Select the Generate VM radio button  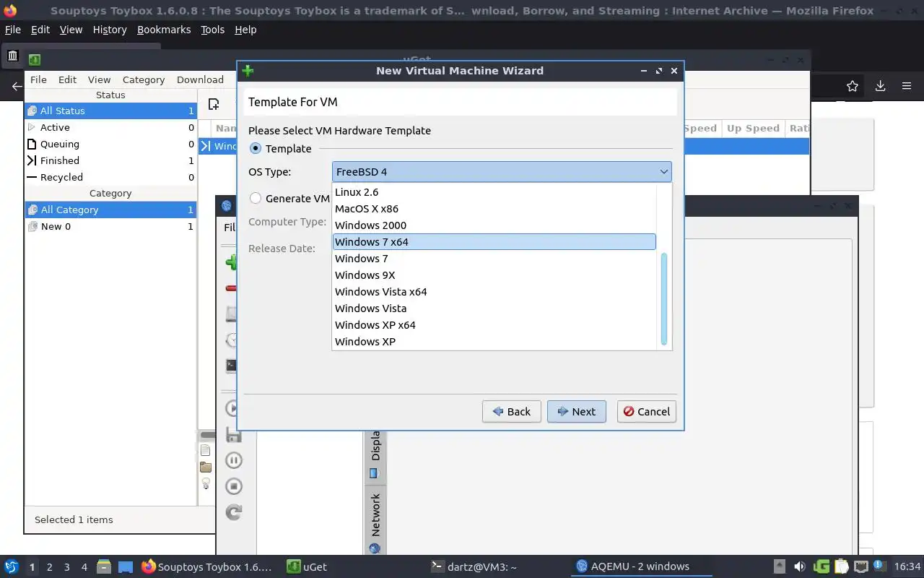pyautogui.click(x=256, y=198)
